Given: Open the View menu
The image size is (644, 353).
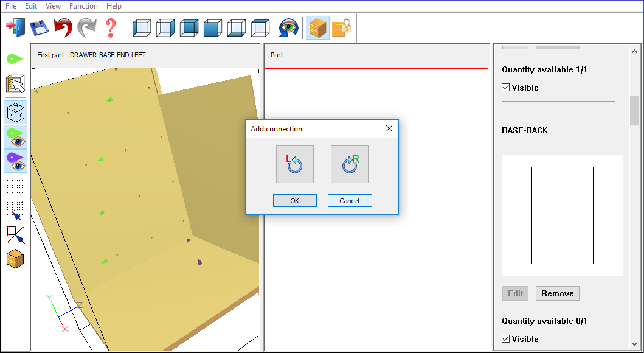Looking at the screenshot, I should click(x=53, y=6).
